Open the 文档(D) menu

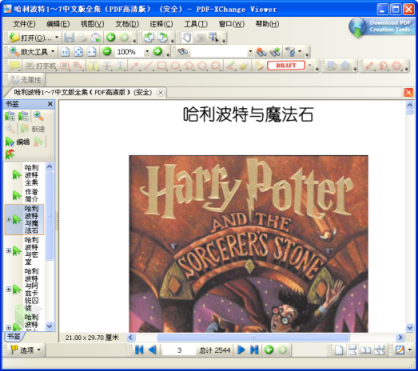127,24
